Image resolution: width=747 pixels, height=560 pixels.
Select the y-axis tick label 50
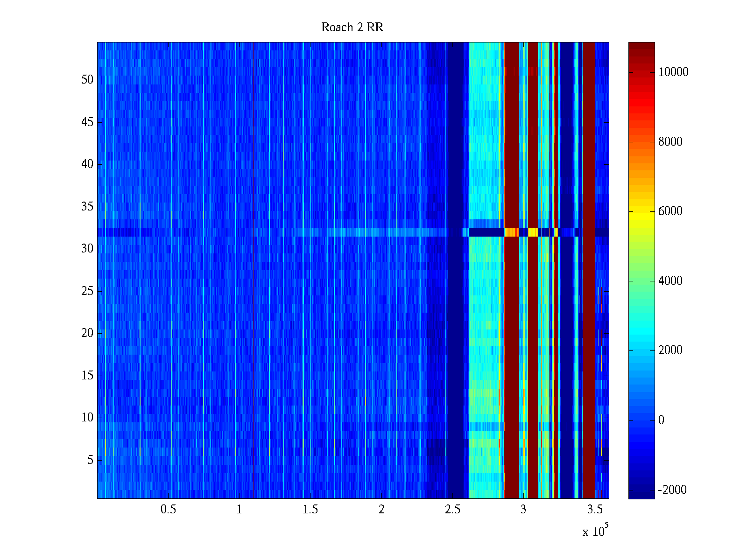(x=87, y=80)
